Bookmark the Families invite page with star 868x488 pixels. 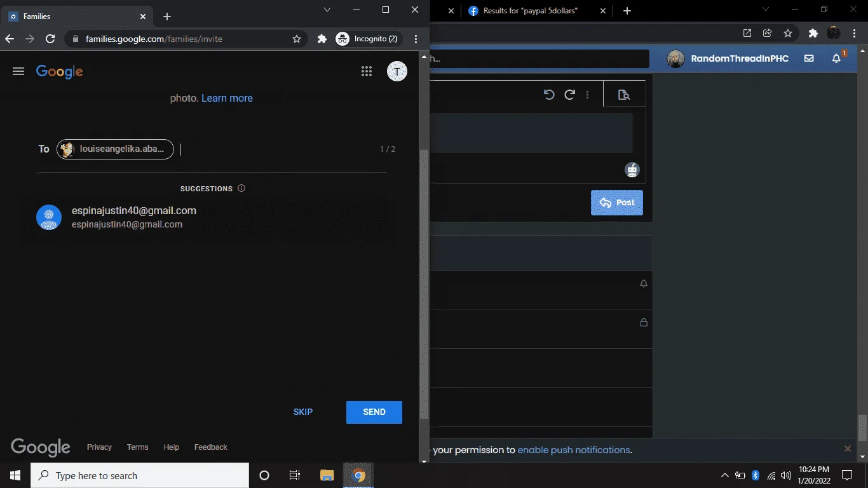[x=297, y=39]
